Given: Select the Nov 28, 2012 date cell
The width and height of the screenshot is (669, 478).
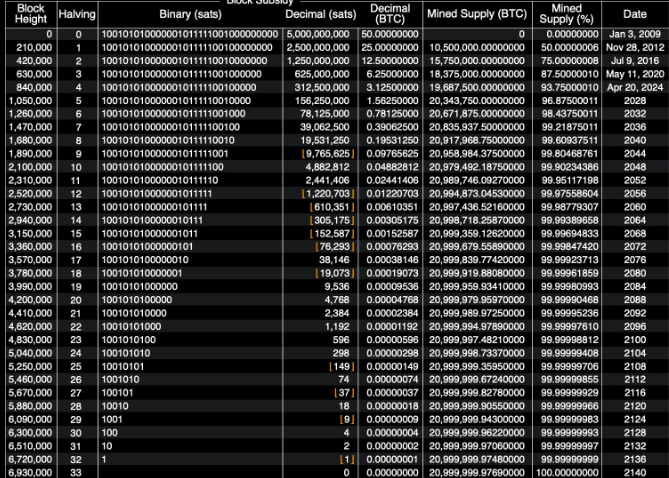Looking at the screenshot, I should point(634,47).
